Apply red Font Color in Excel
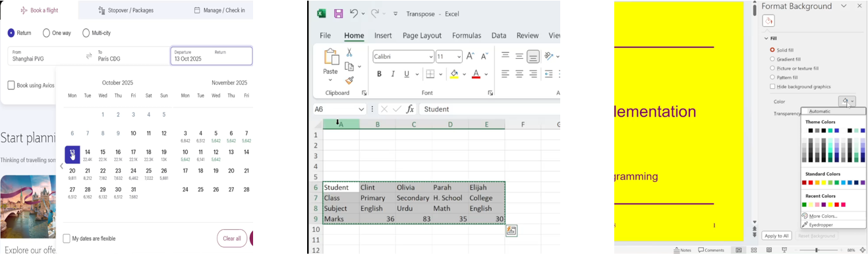This screenshot has width=868, height=255. (x=476, y=74)
